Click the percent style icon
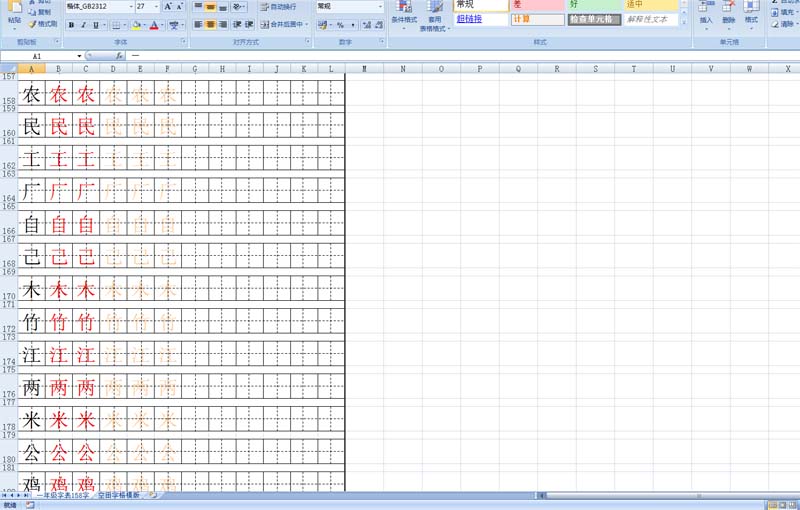800x510 pixels. tap(341, 25)
